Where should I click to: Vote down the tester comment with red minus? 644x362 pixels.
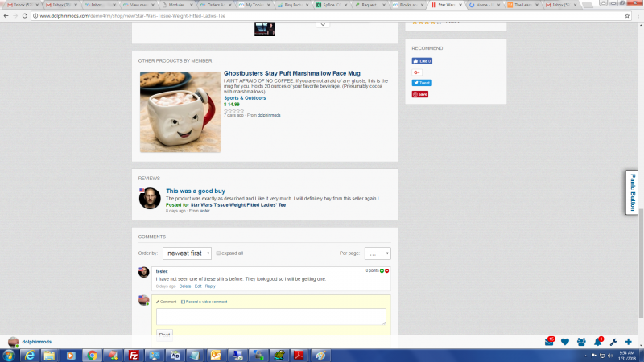click(387, 271)
